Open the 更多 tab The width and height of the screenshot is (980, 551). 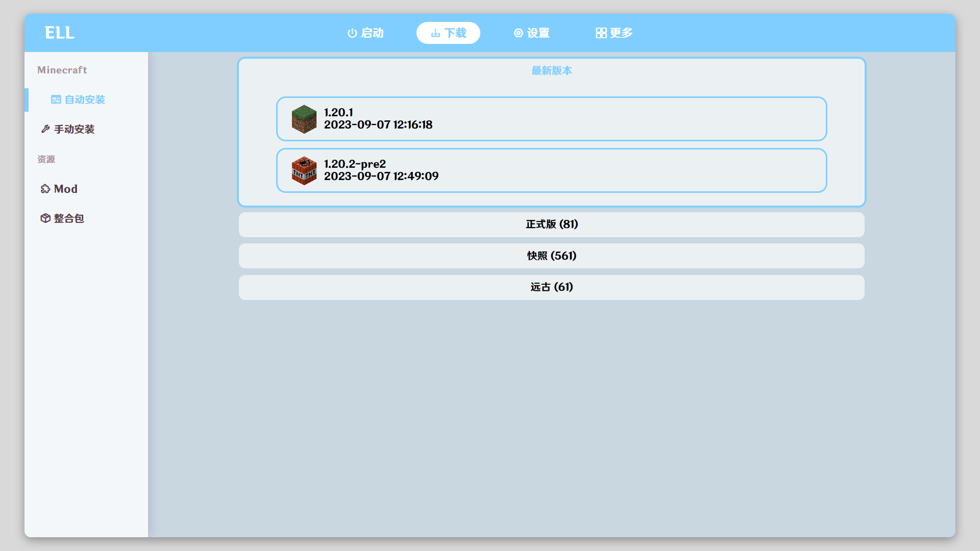click(614, 33)
